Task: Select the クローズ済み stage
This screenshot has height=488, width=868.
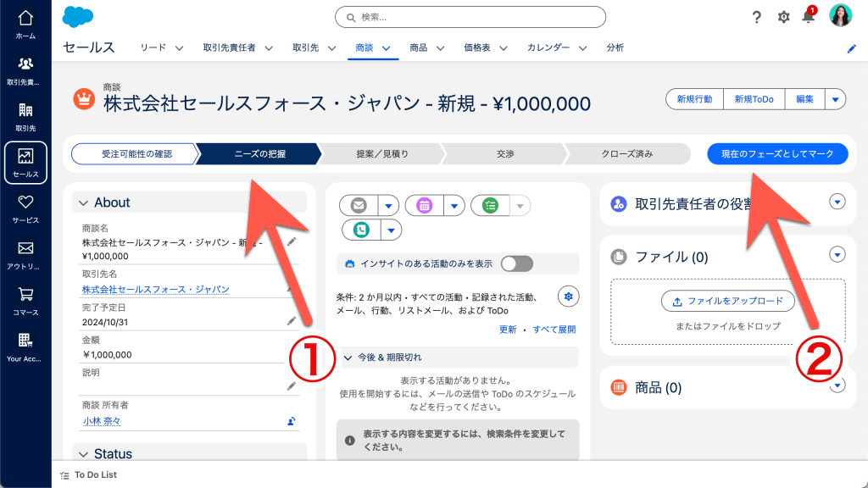Action: (x=627, y=154)
